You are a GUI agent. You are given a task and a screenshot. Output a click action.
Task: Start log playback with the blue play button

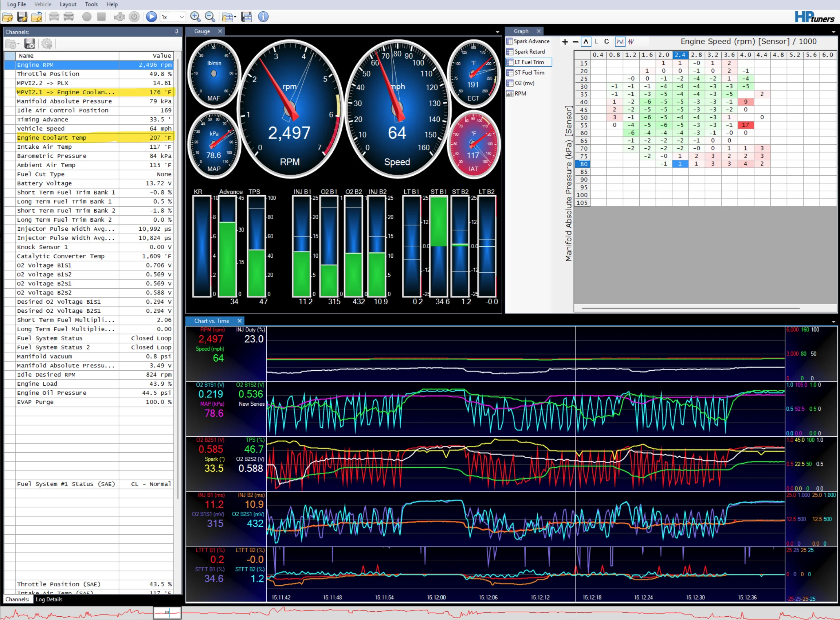tap(152, 17)
